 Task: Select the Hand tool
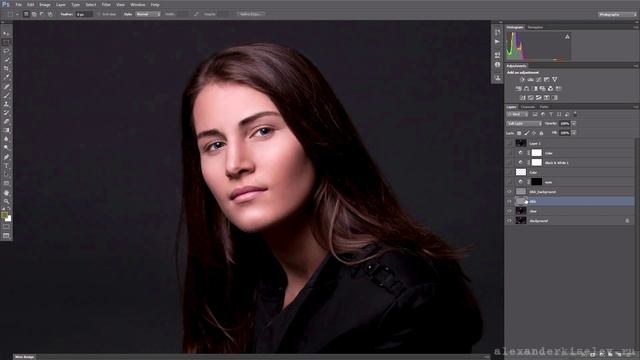[x=6, y=192]
